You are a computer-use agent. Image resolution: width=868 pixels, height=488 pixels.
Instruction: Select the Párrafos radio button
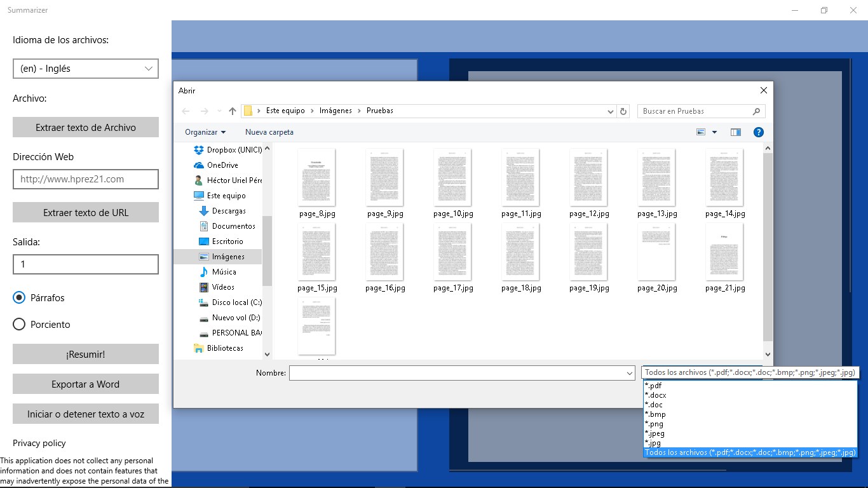(19, 297)
